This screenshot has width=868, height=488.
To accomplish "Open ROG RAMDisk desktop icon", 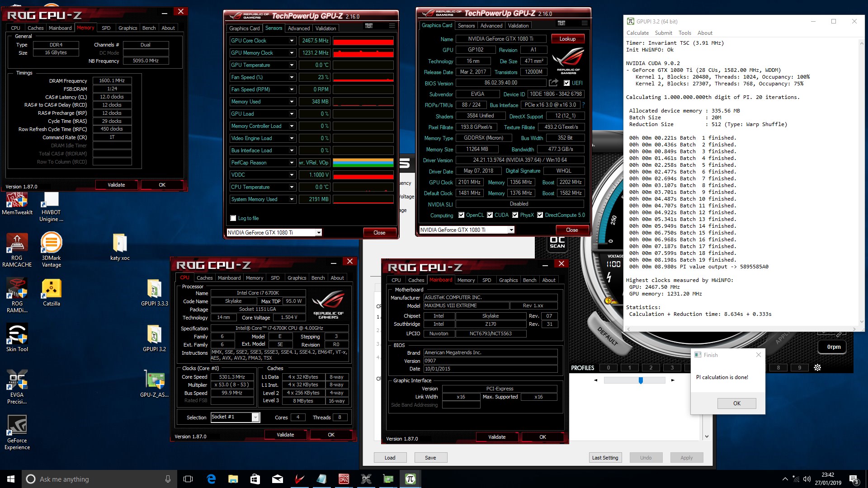I will point(17,296).
